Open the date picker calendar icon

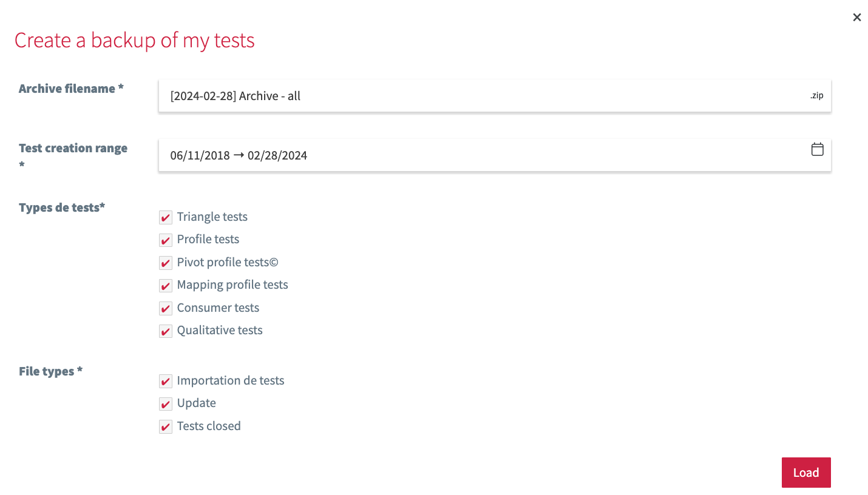point(818,149)
